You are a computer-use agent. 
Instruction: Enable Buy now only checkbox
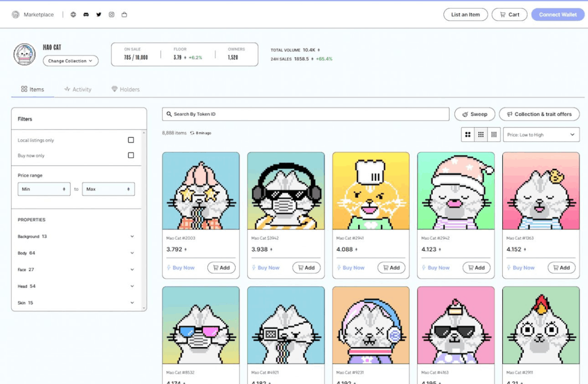(131, 155)
